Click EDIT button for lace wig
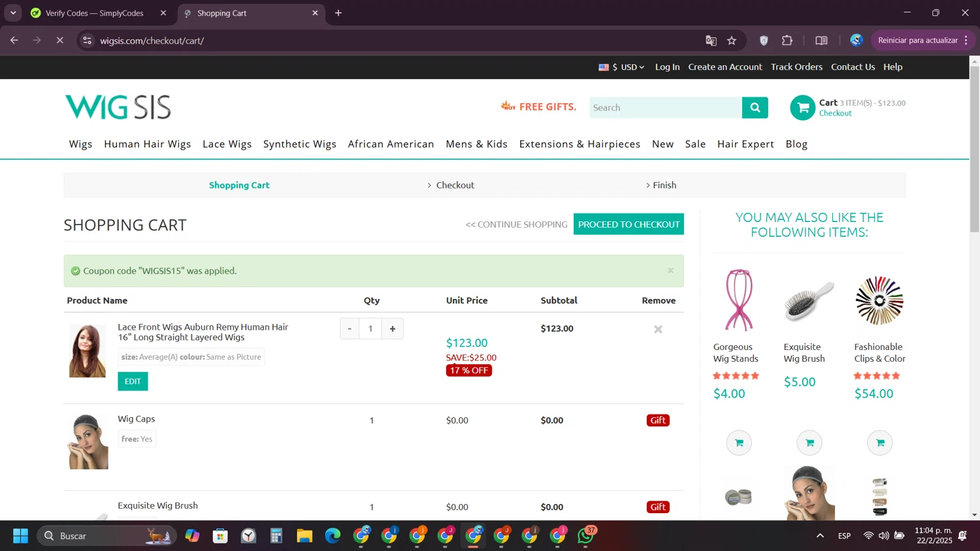 (x=133, y=381)
